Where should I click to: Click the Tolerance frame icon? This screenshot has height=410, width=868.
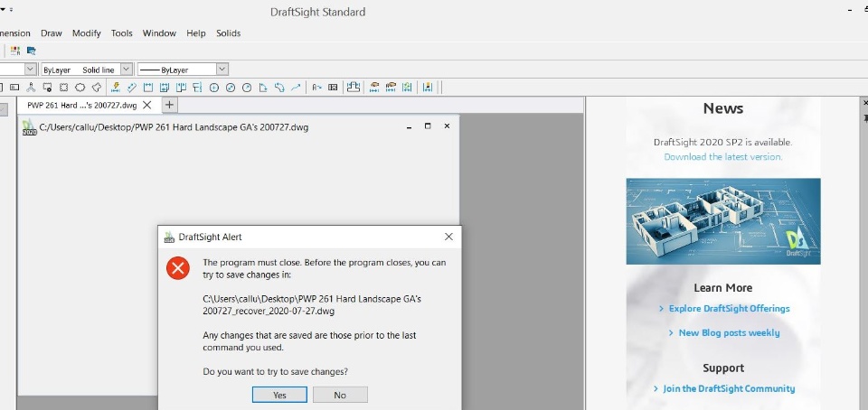pos(333,88)
